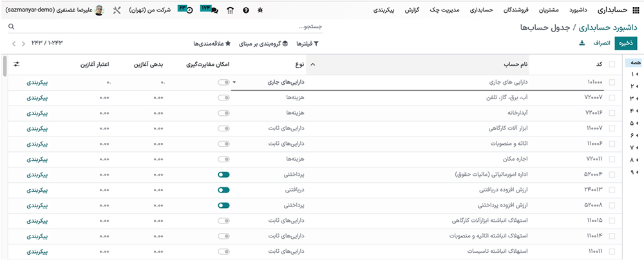The height and width of the screenshot is (269, 644).
Task: Click the column settings adjust icon
Action: [x=16, y=64]
